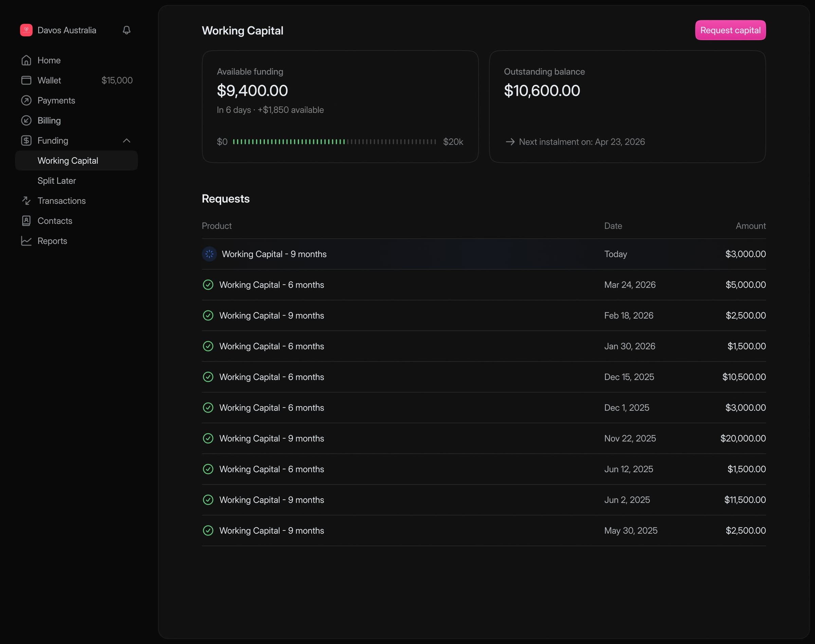
Task: Click 'In 6 days · +$1,850 available' text
Action: (x=270, y=110)
